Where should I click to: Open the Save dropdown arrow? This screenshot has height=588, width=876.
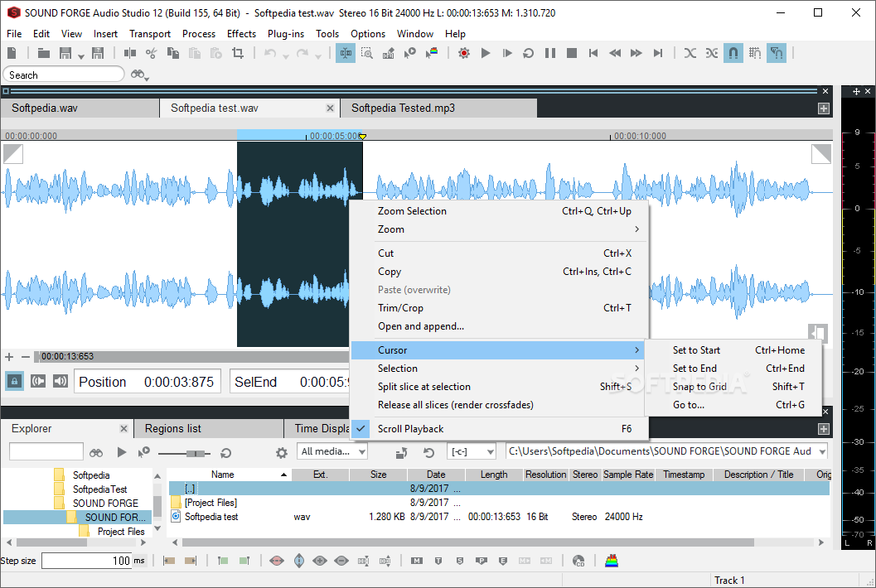[x=81, y=55]
